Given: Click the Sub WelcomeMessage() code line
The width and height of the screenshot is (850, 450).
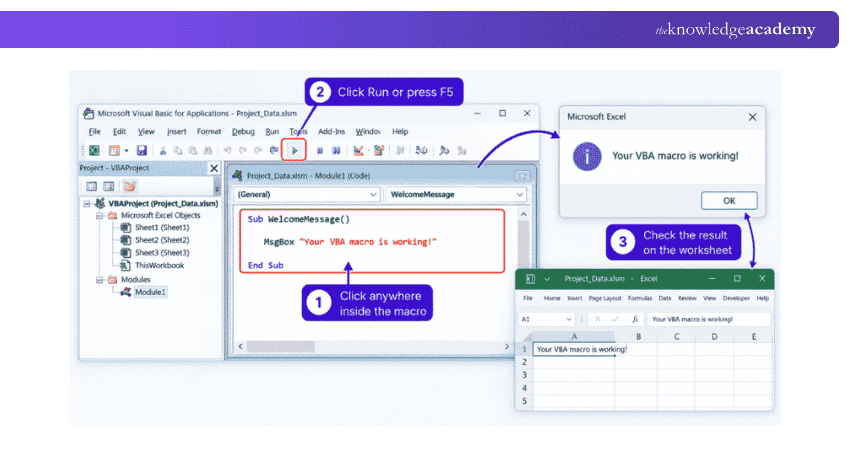Looking at the screenshot, I should coord(299,219).
